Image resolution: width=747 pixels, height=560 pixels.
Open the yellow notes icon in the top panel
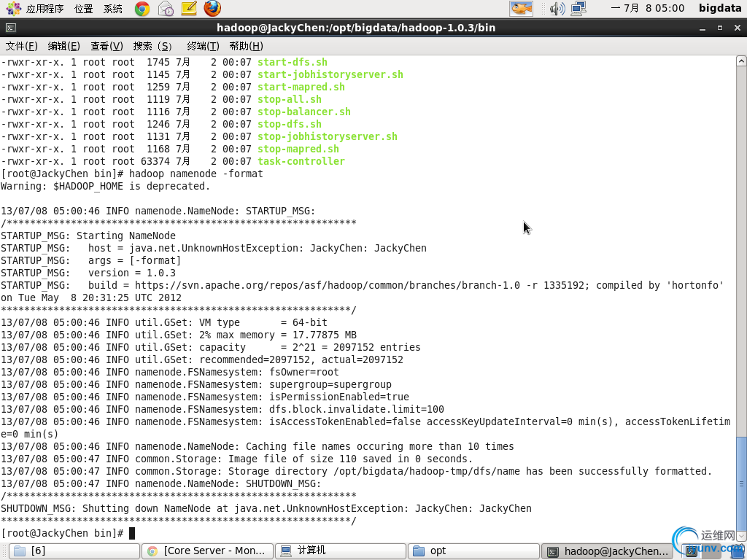pos(189,8)
